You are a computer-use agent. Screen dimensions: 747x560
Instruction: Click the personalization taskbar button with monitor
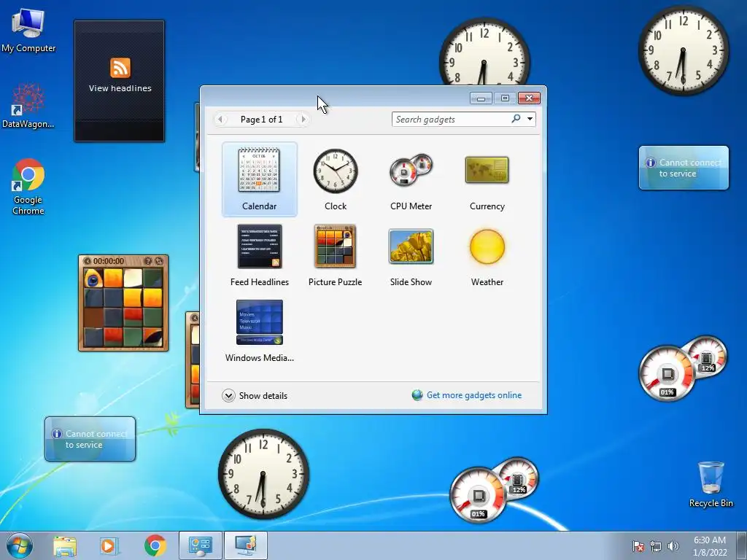[245, 545]
